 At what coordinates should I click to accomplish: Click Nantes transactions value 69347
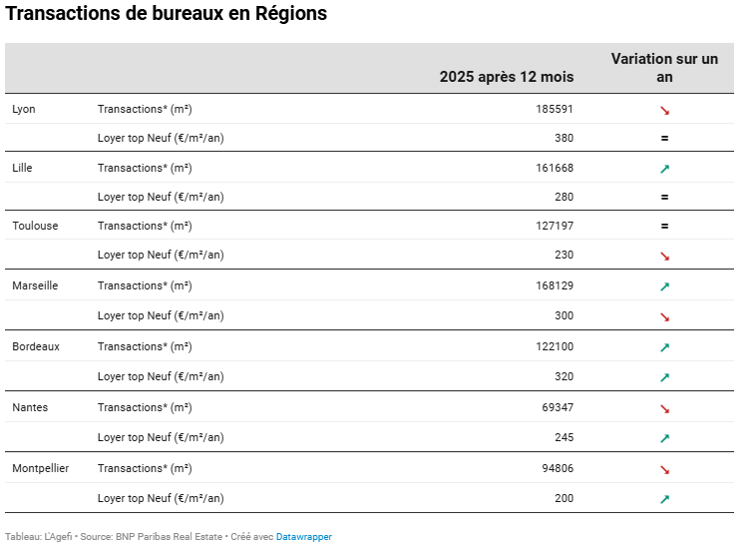(558, 407)
